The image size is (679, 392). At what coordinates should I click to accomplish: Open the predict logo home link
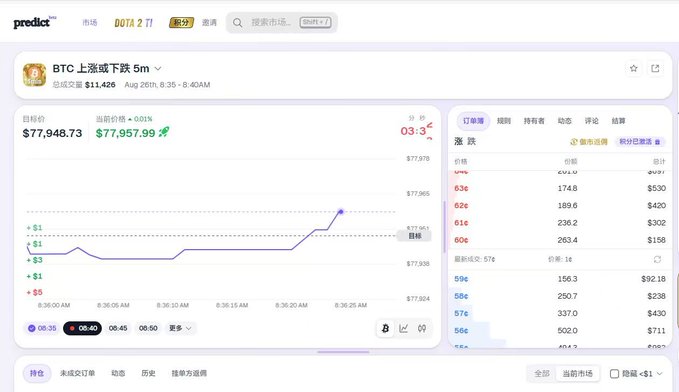pyautogui.click(x=35, y=22)
